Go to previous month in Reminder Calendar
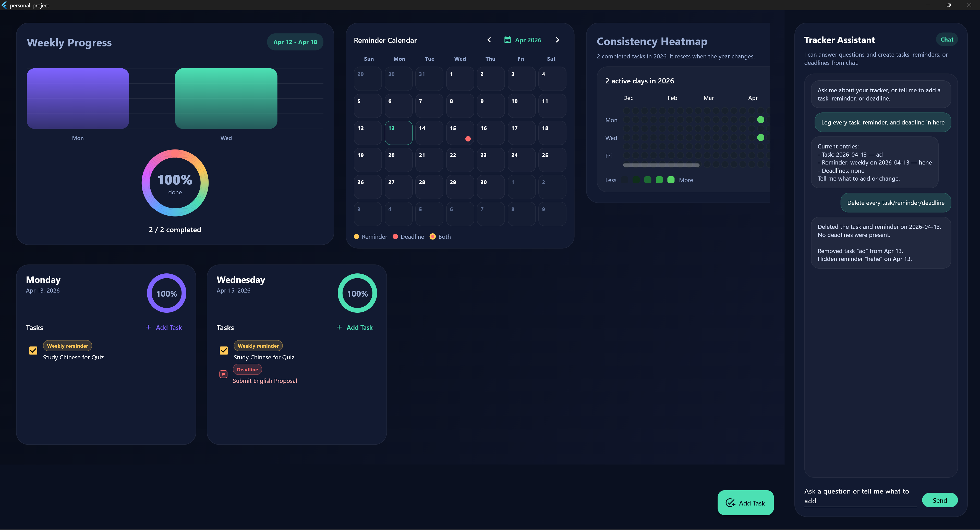Image resolution: width=980 pixels, height=530 pixels. coord(489,40)
